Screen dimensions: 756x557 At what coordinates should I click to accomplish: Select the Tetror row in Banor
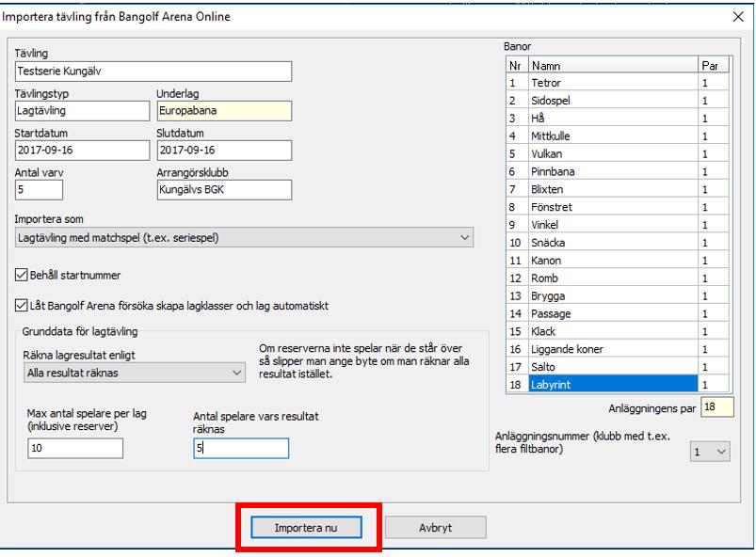click(x=618, y=83)
